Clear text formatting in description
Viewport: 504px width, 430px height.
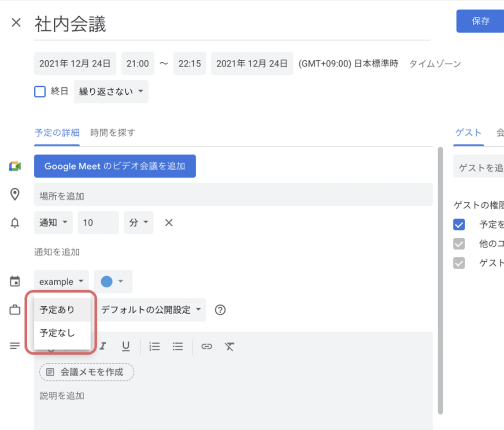229,347
